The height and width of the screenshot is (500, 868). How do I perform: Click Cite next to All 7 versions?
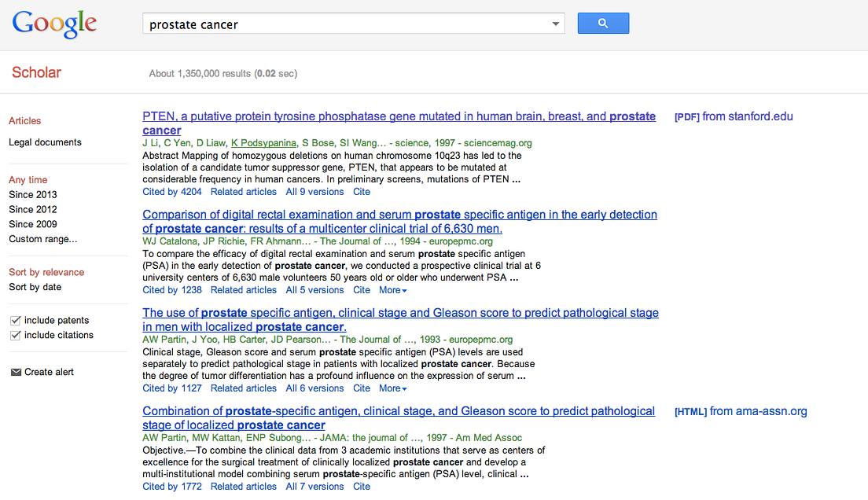pos(362,487)
